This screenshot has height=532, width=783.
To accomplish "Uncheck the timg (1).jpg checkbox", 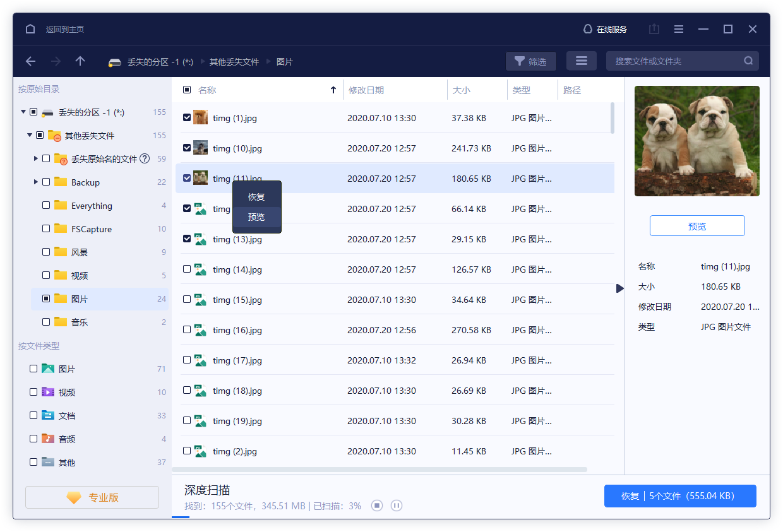I will [187, 118].
